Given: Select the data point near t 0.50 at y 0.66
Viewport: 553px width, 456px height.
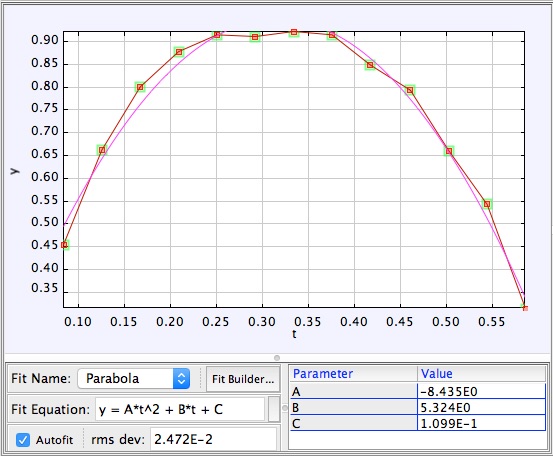Looking at the screenshot, I should pyautogui.click(x=449, y=151).
